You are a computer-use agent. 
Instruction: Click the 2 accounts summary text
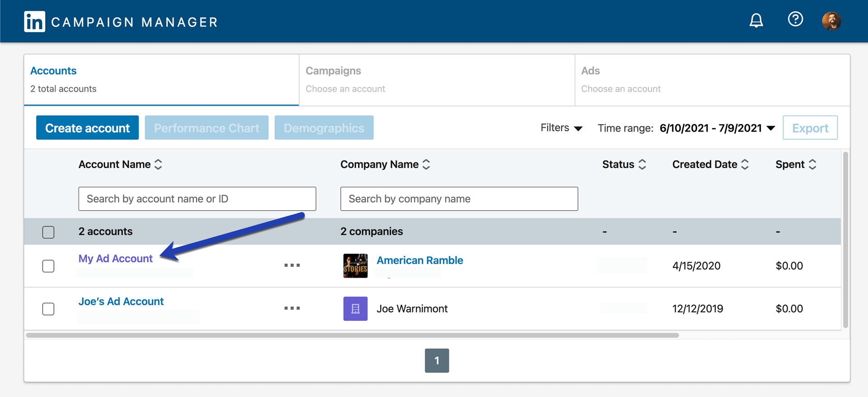point(105,232)
